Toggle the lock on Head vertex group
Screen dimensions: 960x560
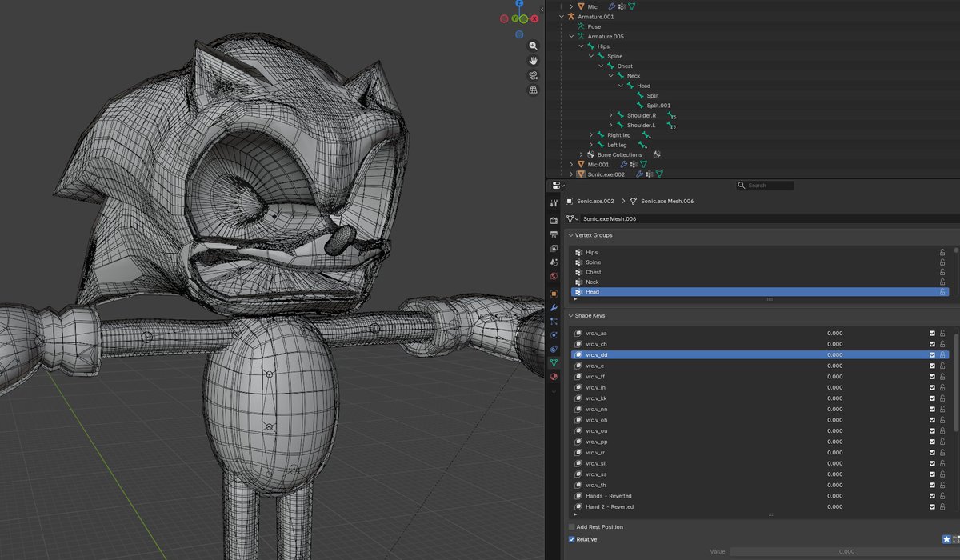tap(943, 292)
